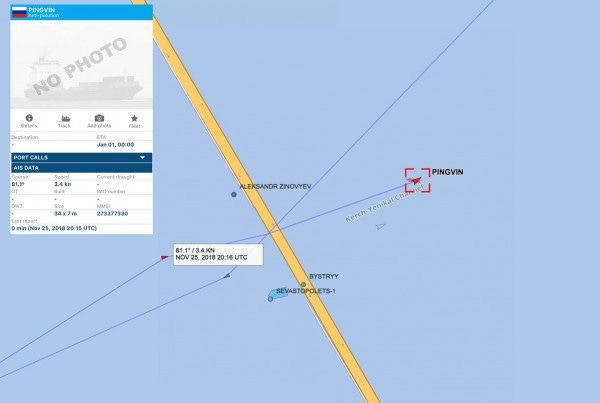Image resolution: width=600 pixels, height=403 pixels.
Task: Select the grey vessel arrow in channel
Action: click(x=380, y=227)
